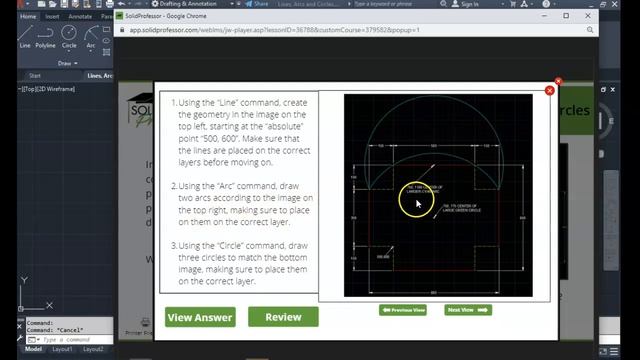This screenshot has height=360, width=640.
Task: Select the Polyline tool
Action: 45,37
